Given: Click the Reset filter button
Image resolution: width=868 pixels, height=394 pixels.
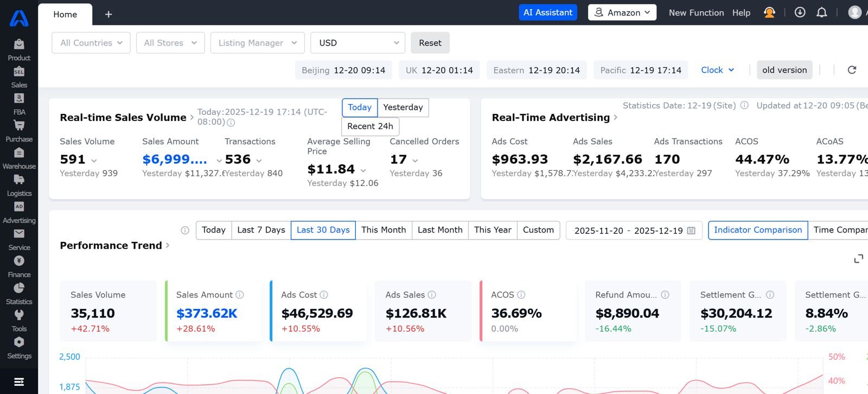Looking at the screenshot, I should (430, 43).
